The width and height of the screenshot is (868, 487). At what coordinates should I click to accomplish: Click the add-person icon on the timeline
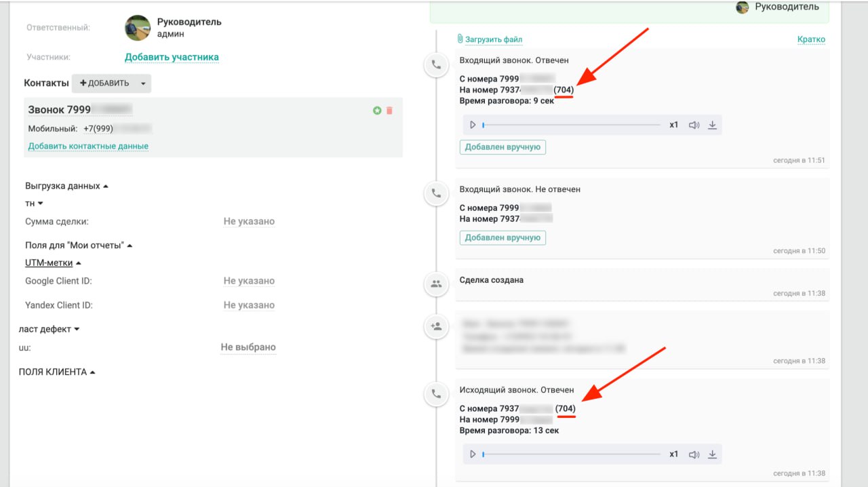tap(436, 326)
